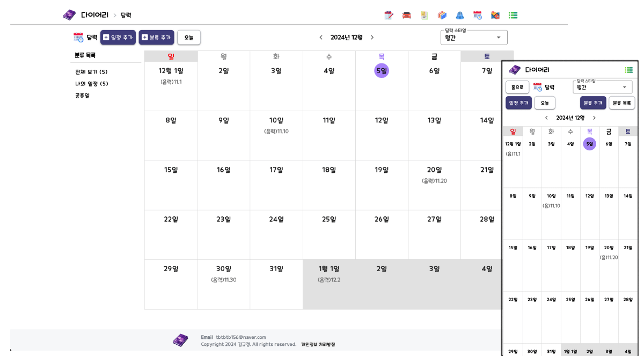Click the 개인정보 처리방침 footer link
Screen dimensions: 644x356
[318, 345]
